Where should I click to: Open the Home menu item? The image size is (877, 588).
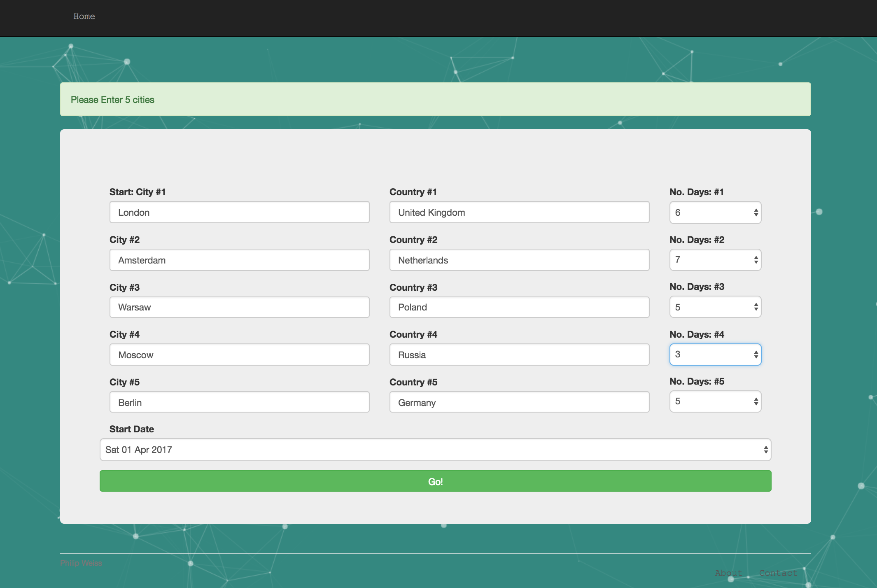pos(84,16)
